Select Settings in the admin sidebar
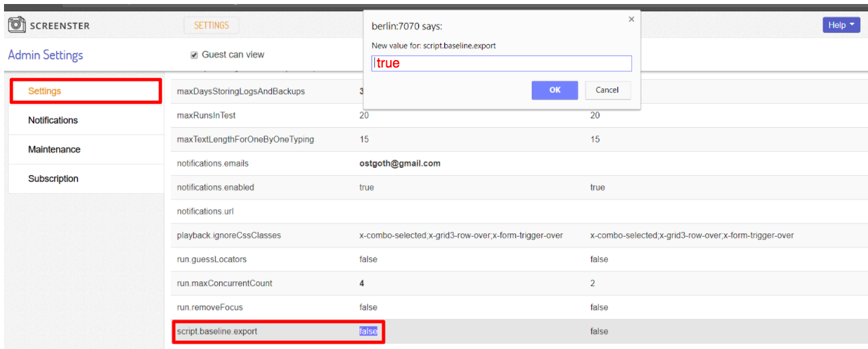 click(x=86, y=91)
